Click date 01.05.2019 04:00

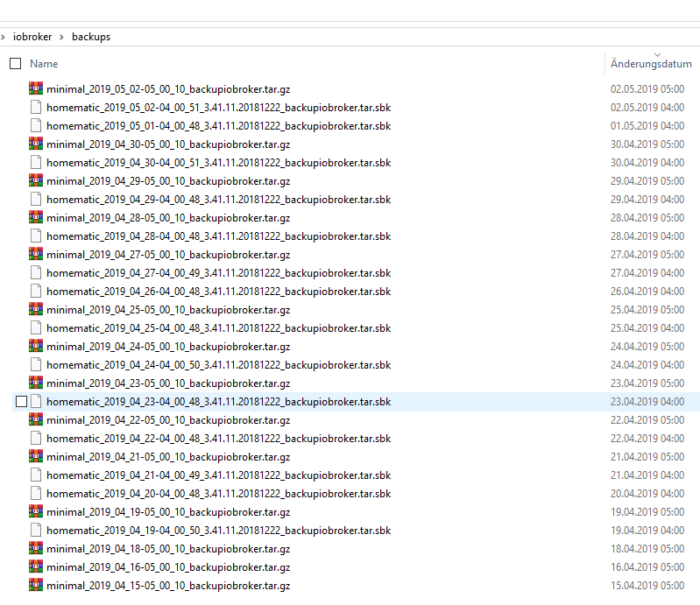coord(647,125)
